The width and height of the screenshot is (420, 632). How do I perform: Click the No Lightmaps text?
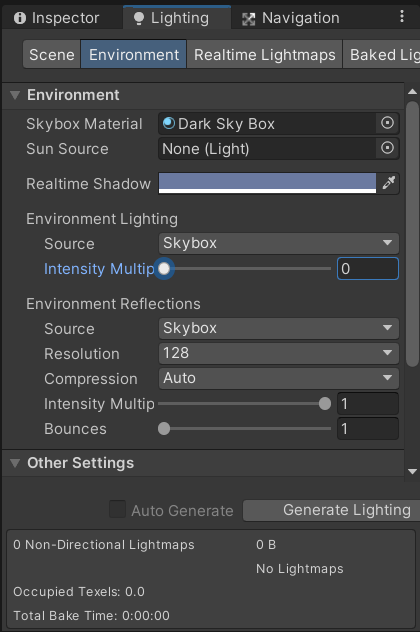click(299, 569)
